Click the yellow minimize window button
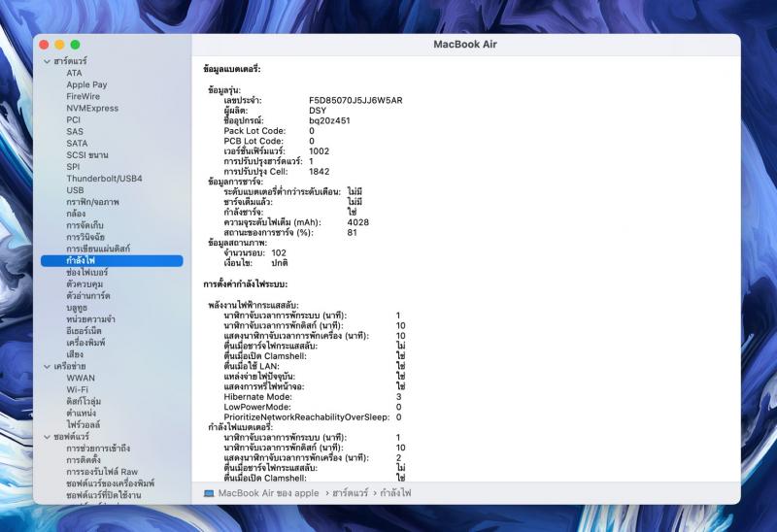Image resolution: width=777 pixels, height=532 pixels. pos(59,45)
